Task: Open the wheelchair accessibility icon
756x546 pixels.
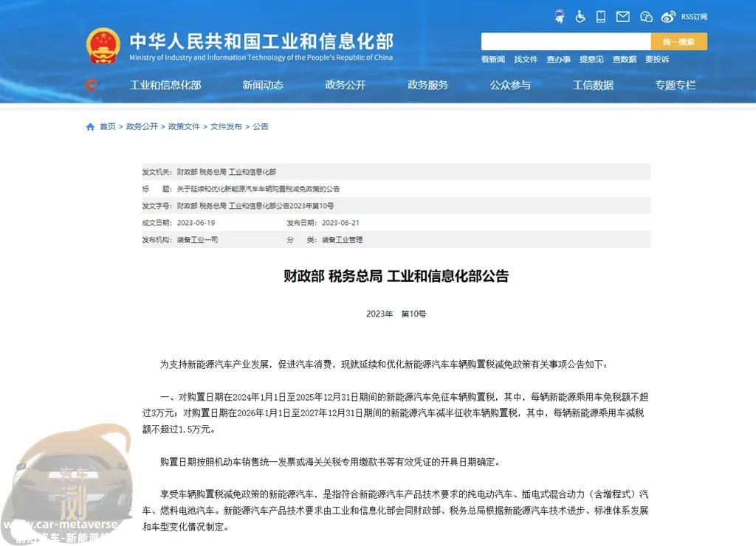Action: click(580, 16)
